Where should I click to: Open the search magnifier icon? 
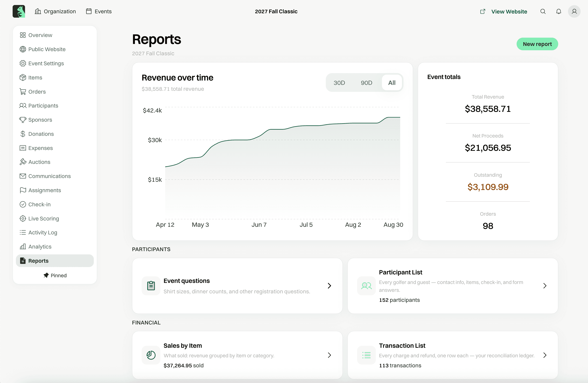pyautogui.click(x=543, y=11)
